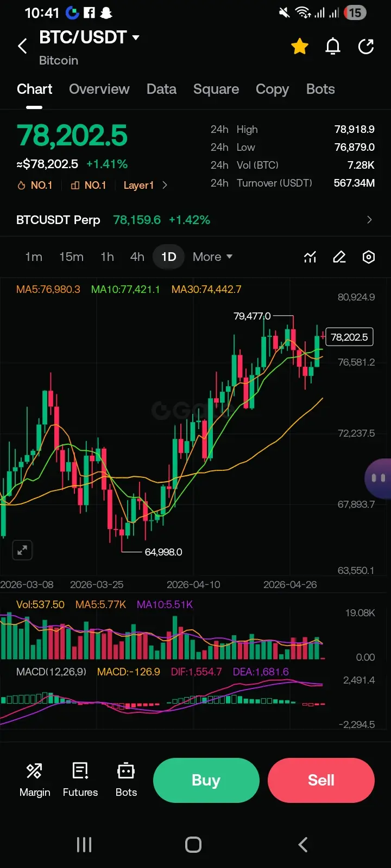Tap the DEA:1,681.6 value

261,672
